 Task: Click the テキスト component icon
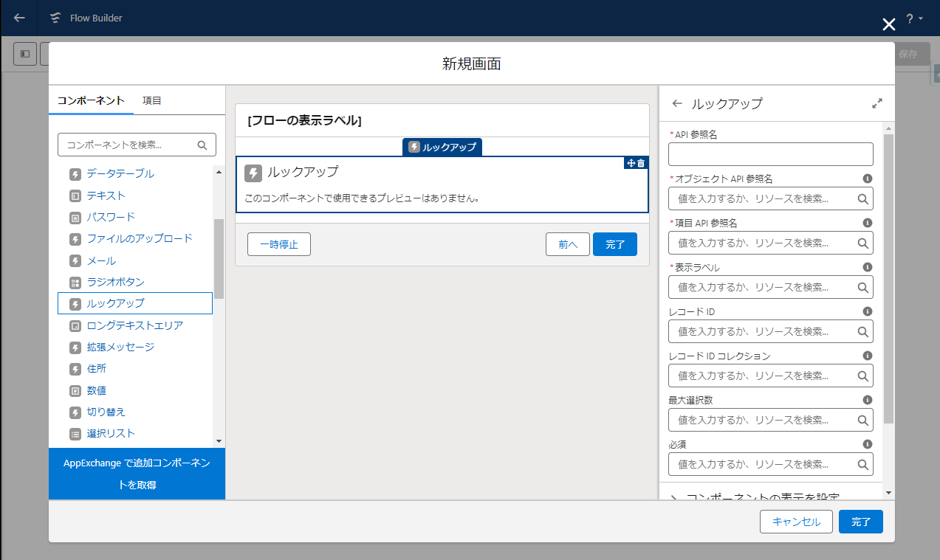tap(75, 196)
